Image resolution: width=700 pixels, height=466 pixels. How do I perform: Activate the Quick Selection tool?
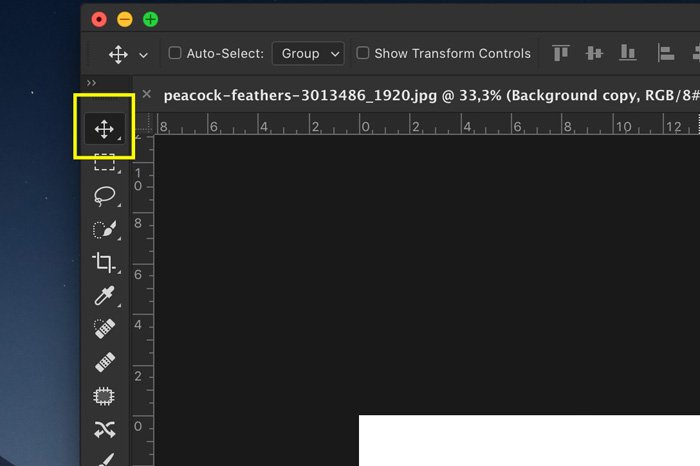(x=104, y=230)
